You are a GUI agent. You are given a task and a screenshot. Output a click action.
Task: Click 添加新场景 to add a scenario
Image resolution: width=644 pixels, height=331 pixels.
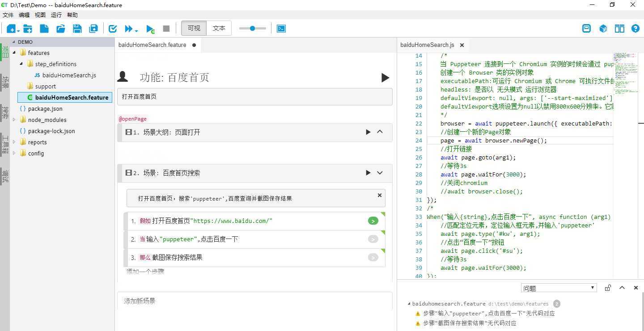pos(140,301)
